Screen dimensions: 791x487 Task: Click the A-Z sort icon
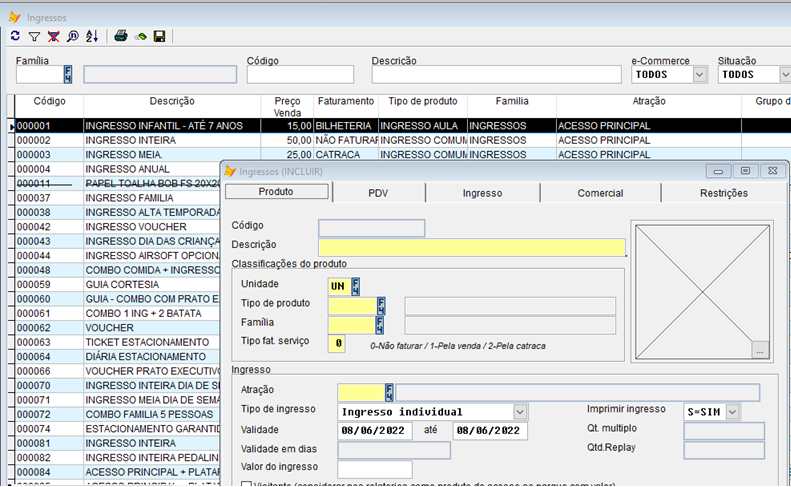coord(92,36)
